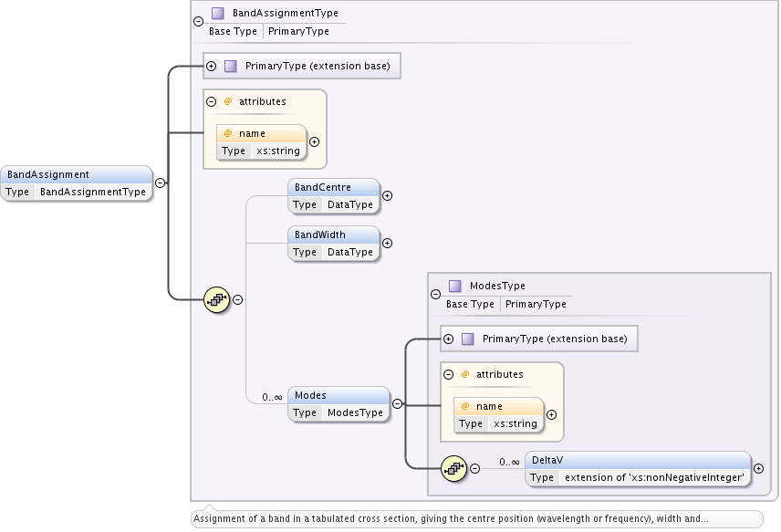
Task: Select name attribute node in BandAssignmentType attributes
Action: pos(262,142)
